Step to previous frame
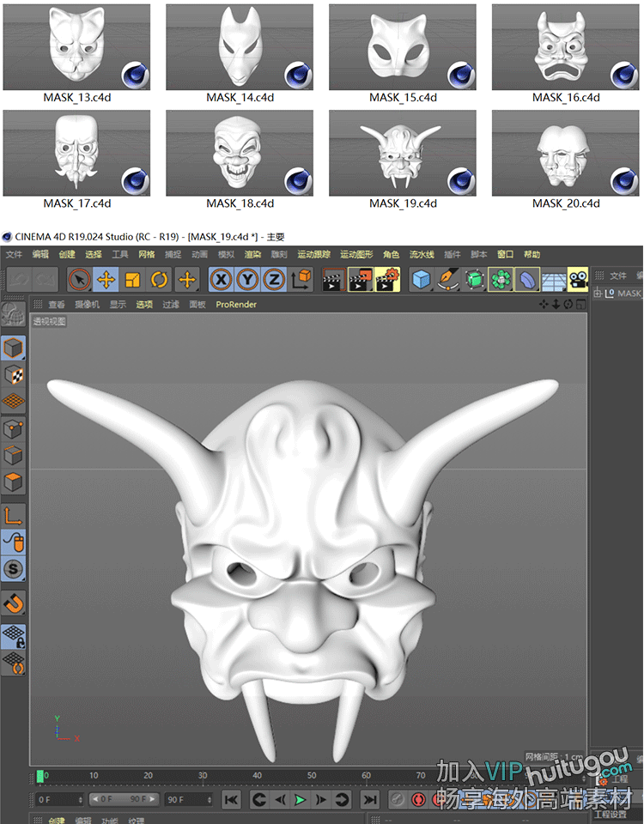This screenshot has width=644, height=824. (x=280, y=800)
